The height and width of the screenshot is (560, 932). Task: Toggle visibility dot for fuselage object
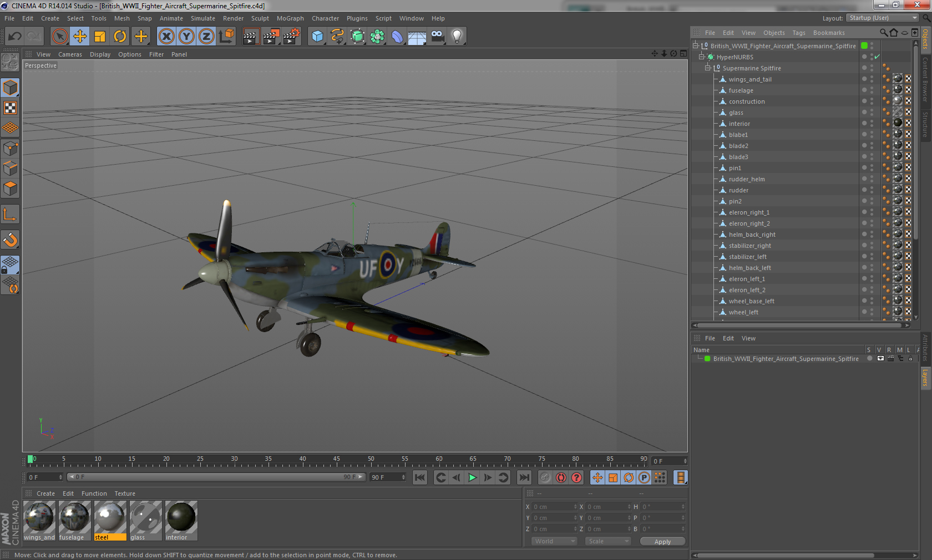tap(864, 89)
